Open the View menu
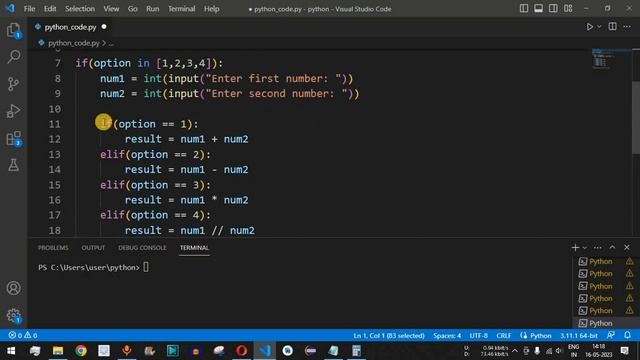 [111, 9]
